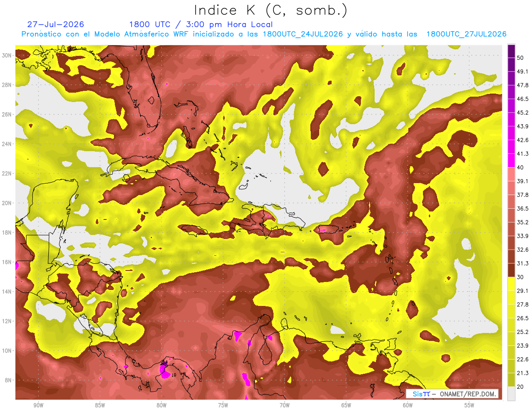Viewport: 532px width, 411px height.
Task: Click the 60W longitude label
Action: click(x=408, y=406)
